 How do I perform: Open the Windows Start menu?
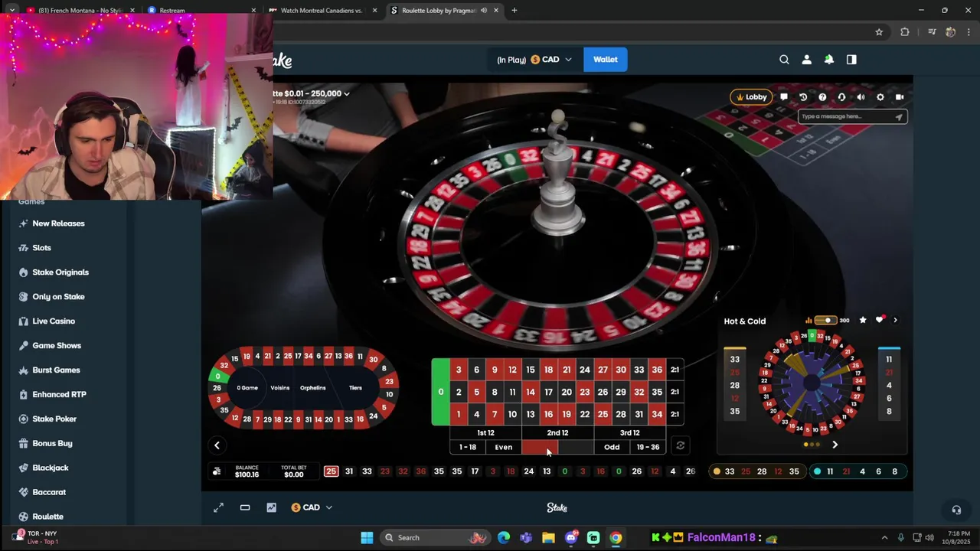point(367,537)
